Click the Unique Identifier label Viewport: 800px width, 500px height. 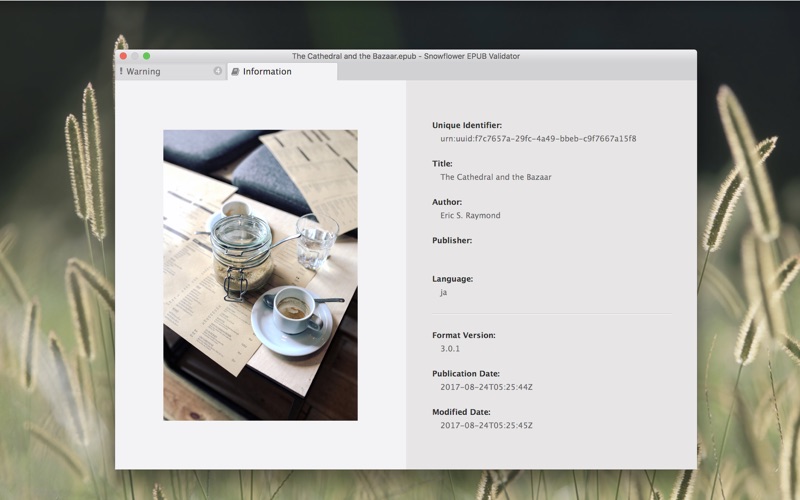click(467, 125)
